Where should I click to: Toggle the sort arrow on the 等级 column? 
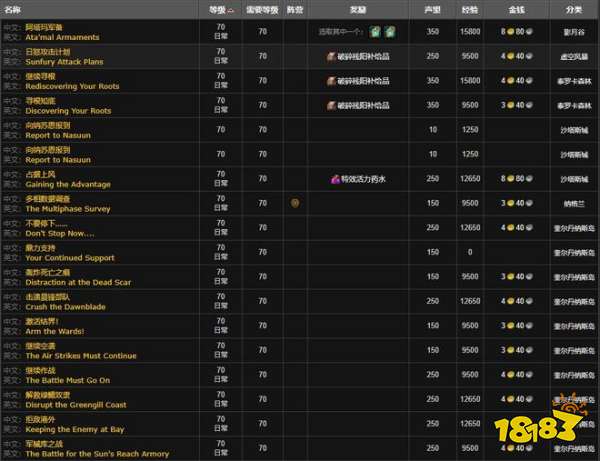click(233, 9)
